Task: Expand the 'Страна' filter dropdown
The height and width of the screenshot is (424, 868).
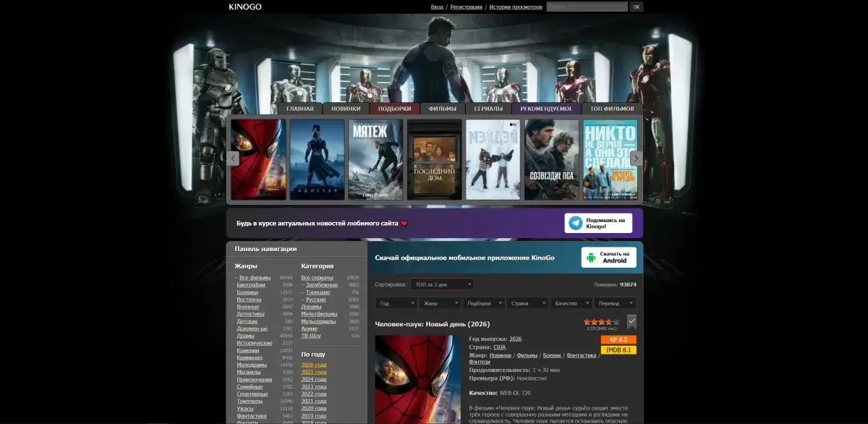Action: tap(527, 303)
